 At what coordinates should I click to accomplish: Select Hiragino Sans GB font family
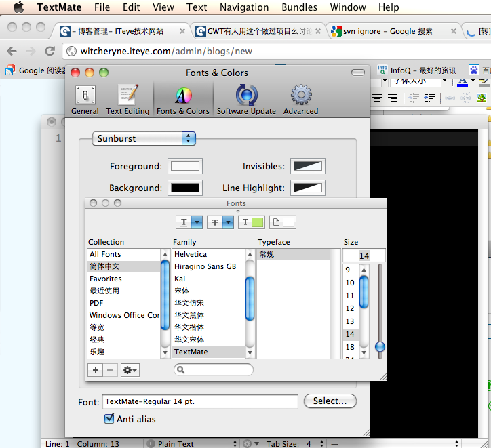[205, 266]
